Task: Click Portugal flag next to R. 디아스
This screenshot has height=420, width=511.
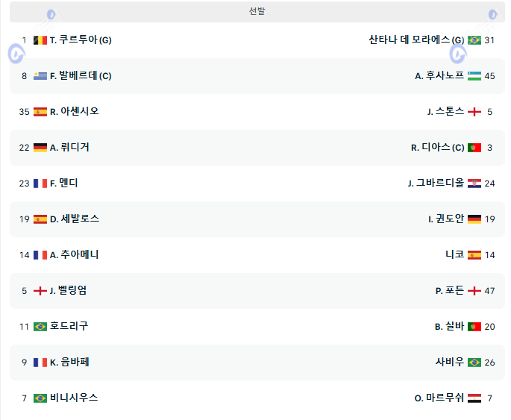Action: click(x=474, y=148)
